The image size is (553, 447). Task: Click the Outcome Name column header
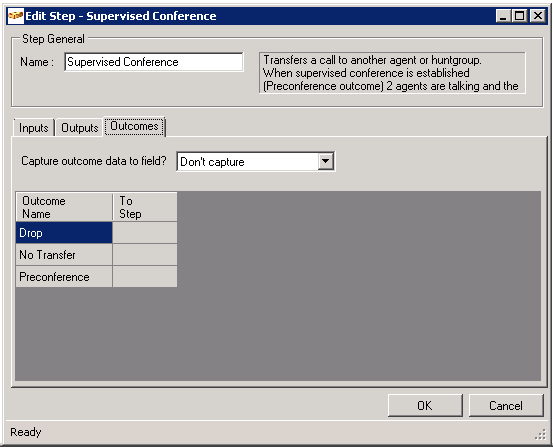pos(64,207)
